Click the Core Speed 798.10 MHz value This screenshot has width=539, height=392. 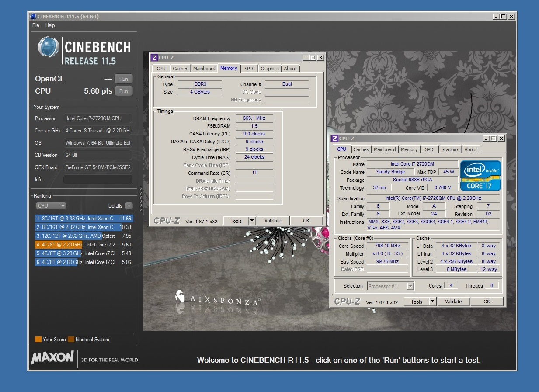(x=387, y=246)
